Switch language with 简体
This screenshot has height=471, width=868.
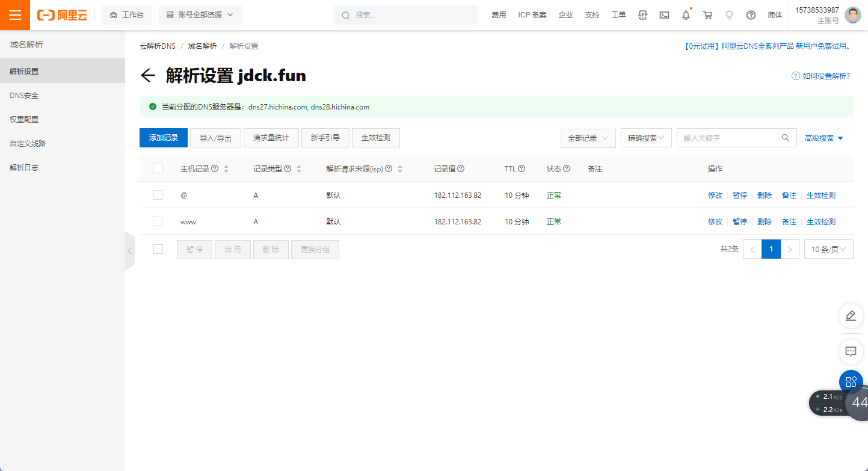click(775, 15)
